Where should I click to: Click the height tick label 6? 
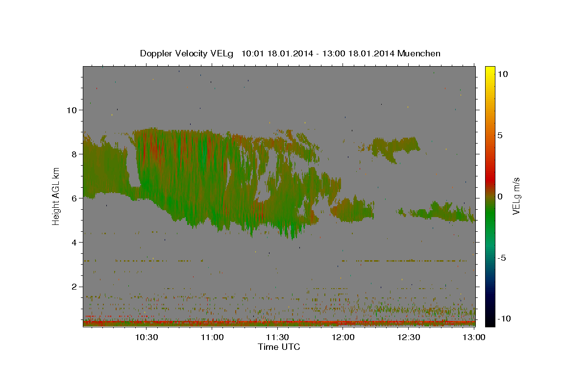[x=74, y=198]
